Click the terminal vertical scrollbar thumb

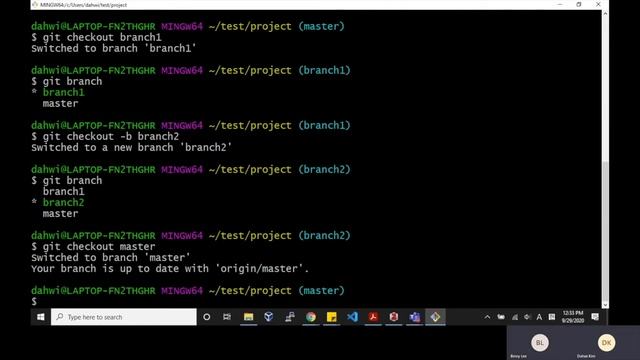605,231
